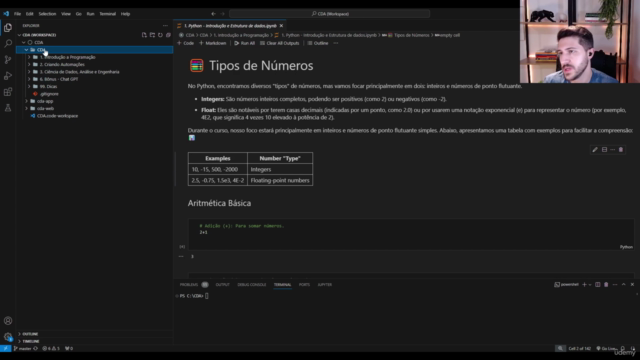
Task: Open the Explorer view in activity bar
Action: 8,27
